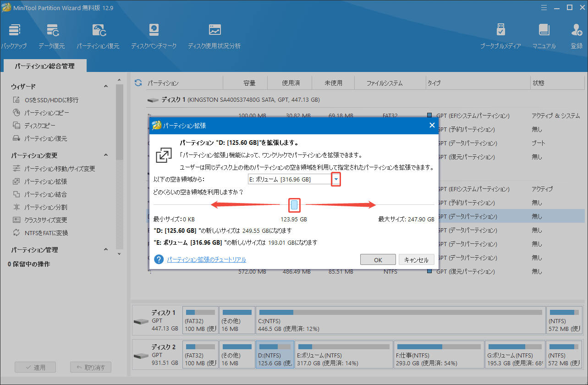Viewport: 588px width, 385px height.
Task: Select the ディスク 2 (FAT32) 100 MB block
Action: (x=200, y=355)
